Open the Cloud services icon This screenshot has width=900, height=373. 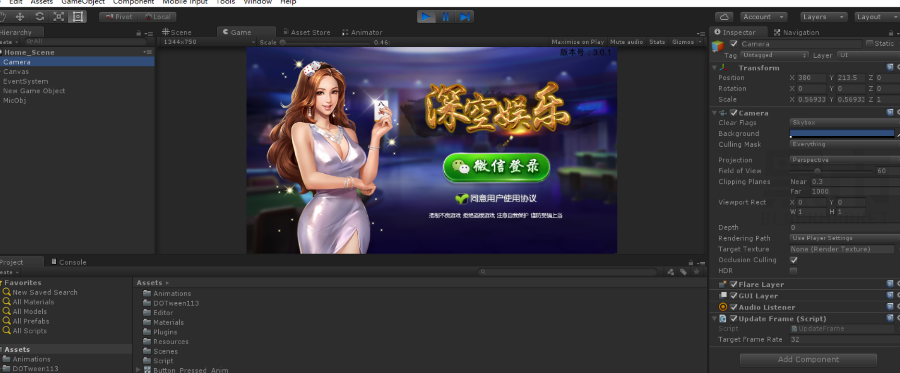[x=724, y=17]
